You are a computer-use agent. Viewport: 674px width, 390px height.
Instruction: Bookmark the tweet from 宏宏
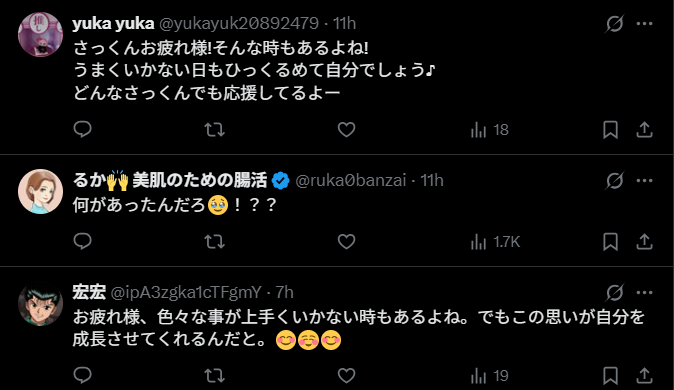610,376
